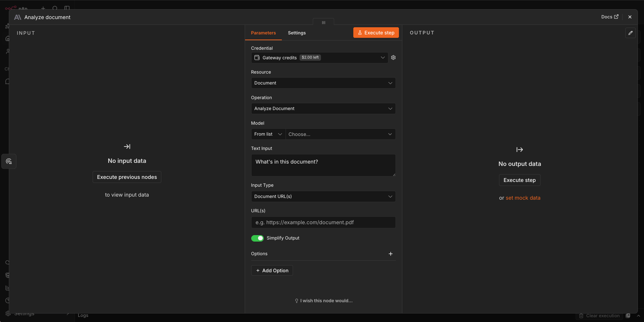The width and height of the screenshot is (644, 322).
Task: Click the input arrow icon above No input data
Action: click(x=127, y=147)
